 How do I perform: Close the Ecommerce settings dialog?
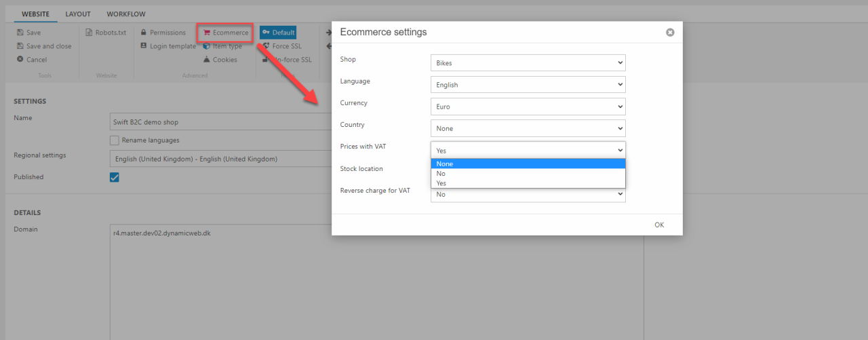[670, 33]
